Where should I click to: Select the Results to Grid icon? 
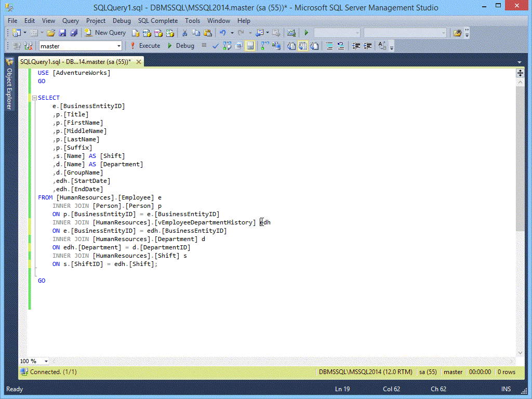coord(303,46)
